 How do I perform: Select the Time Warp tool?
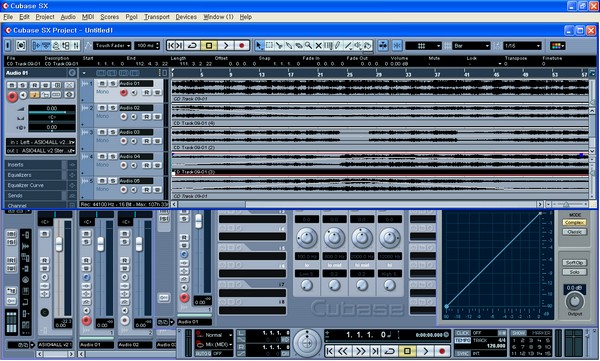[328, 46]
